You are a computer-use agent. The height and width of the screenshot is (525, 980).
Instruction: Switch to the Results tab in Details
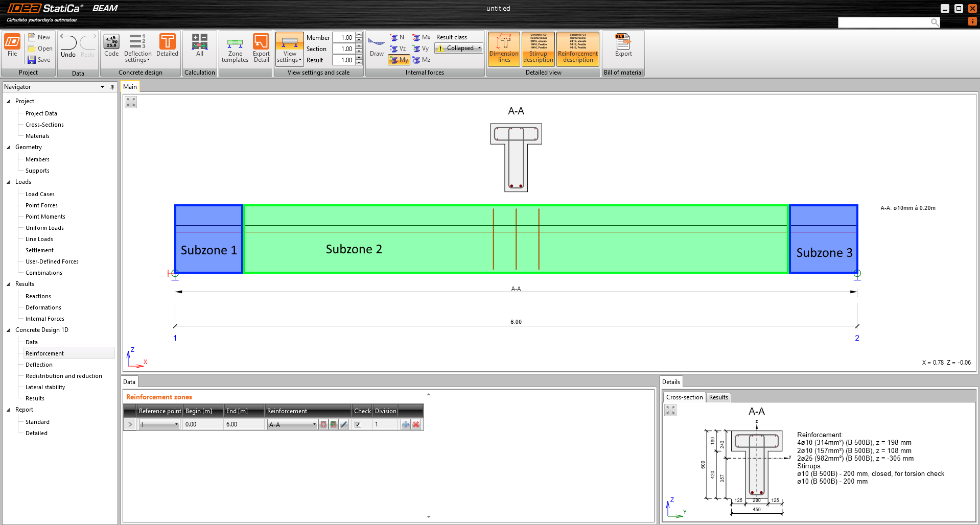(718, 397)
